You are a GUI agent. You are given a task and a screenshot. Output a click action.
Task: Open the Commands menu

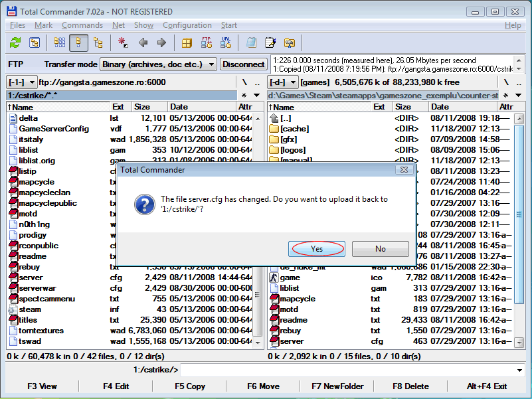tap(82, 25)
